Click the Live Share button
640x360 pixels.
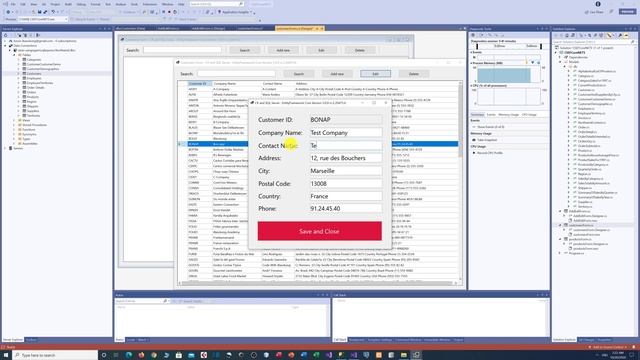(594, 12)
